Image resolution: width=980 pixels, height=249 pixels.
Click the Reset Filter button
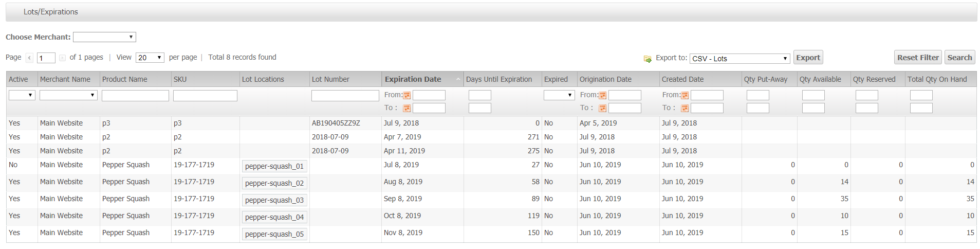917,58
